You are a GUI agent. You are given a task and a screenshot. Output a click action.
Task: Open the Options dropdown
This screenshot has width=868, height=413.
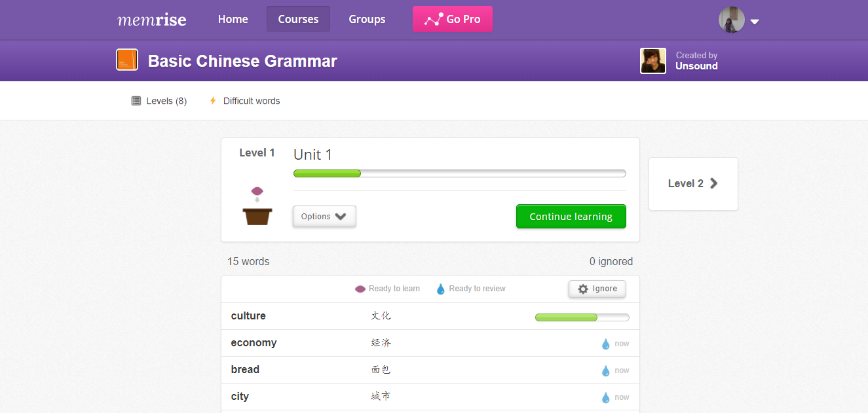[x=324, y=217]
